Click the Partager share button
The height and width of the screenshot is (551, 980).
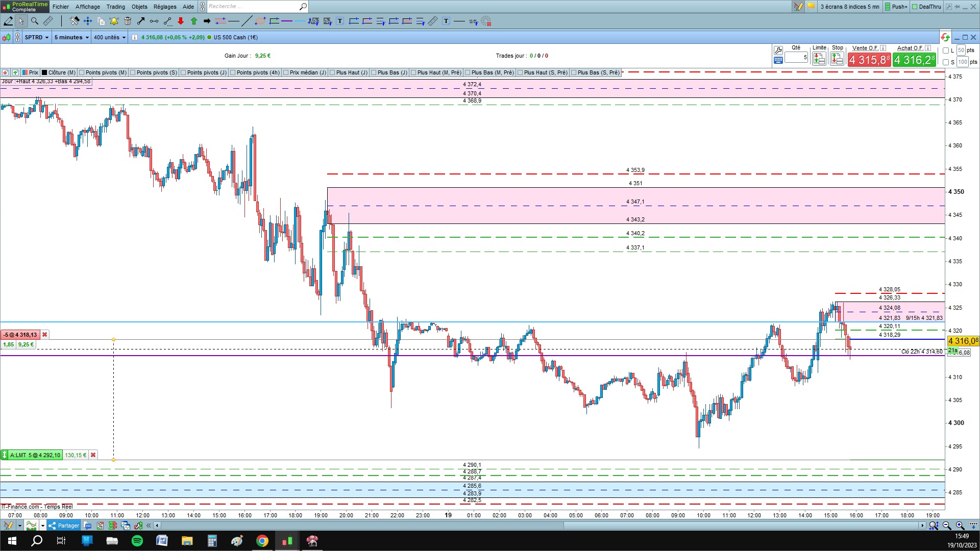click(64, 525)
